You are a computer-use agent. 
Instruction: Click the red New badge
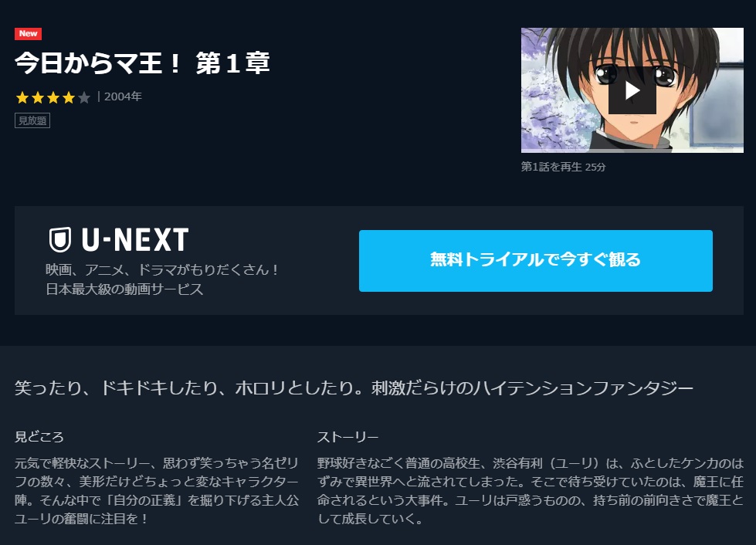coord(28,34)
